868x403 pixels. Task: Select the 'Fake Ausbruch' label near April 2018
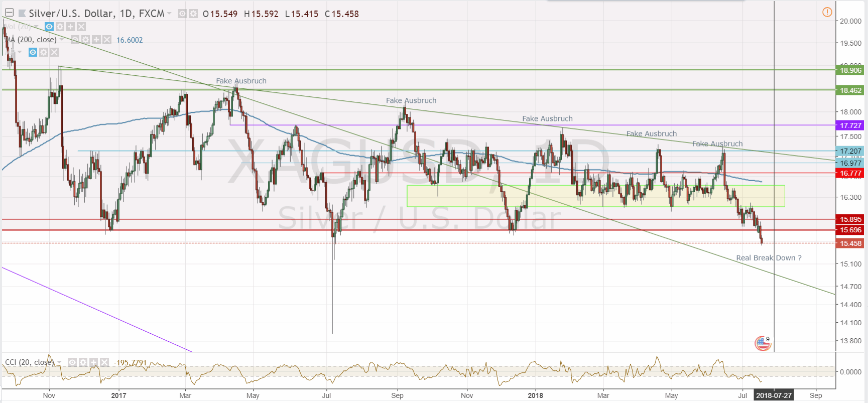[x=652, y=133]
